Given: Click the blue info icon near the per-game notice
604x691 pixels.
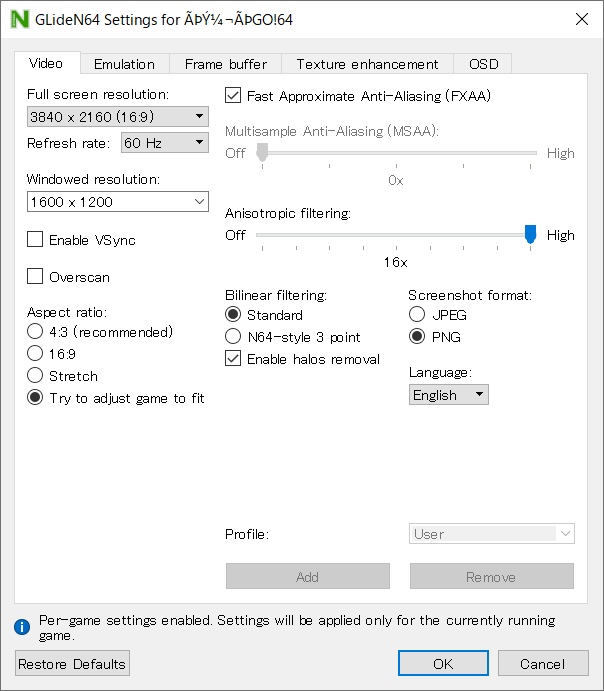Looking at the screenshot, I should (x=21, y=627).
